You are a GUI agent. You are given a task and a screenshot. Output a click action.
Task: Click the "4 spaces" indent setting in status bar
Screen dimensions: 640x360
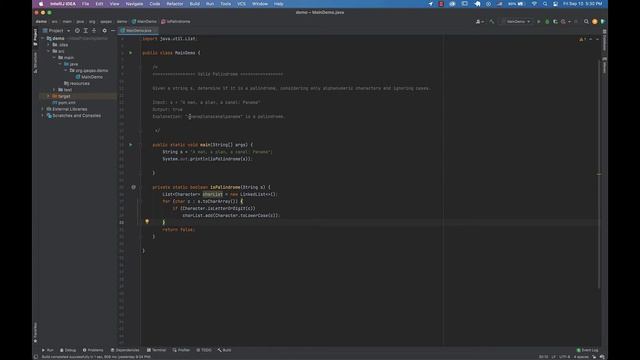tap(581, 357)
